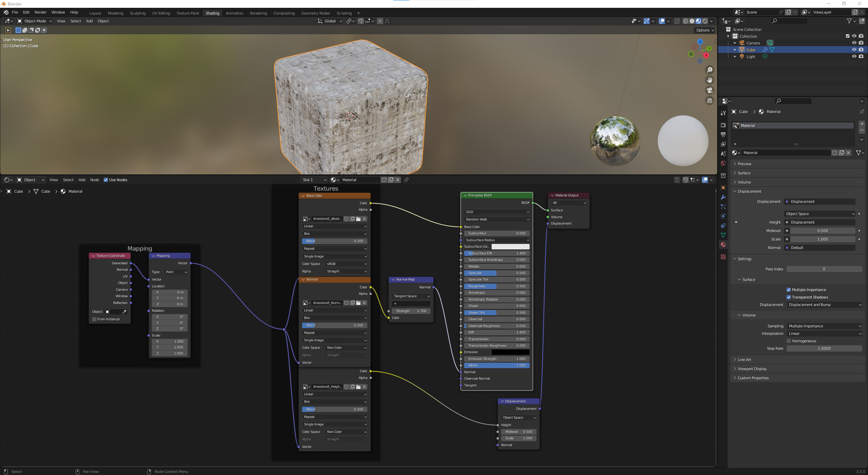Open the Render Properties tab

tap(723, 125)
